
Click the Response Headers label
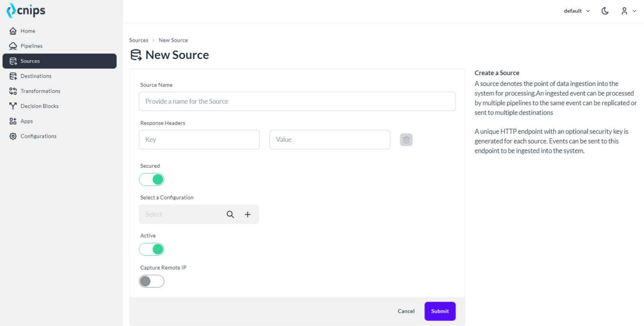click(x=163, y=123)
